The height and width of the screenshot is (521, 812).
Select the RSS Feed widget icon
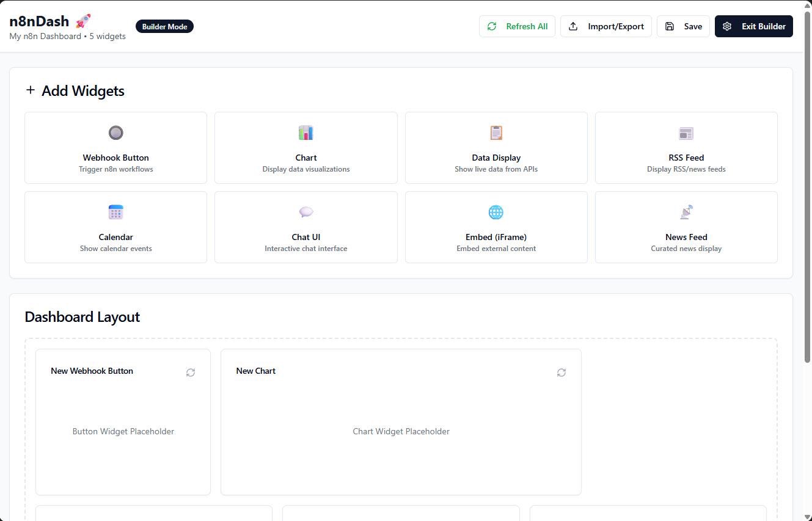click(686, 133)
